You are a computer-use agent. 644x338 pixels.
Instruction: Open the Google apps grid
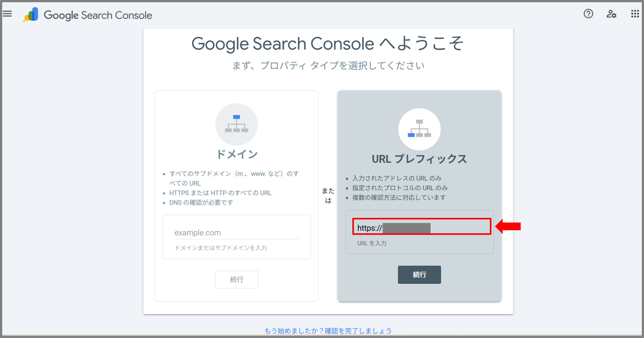(635, 14)
